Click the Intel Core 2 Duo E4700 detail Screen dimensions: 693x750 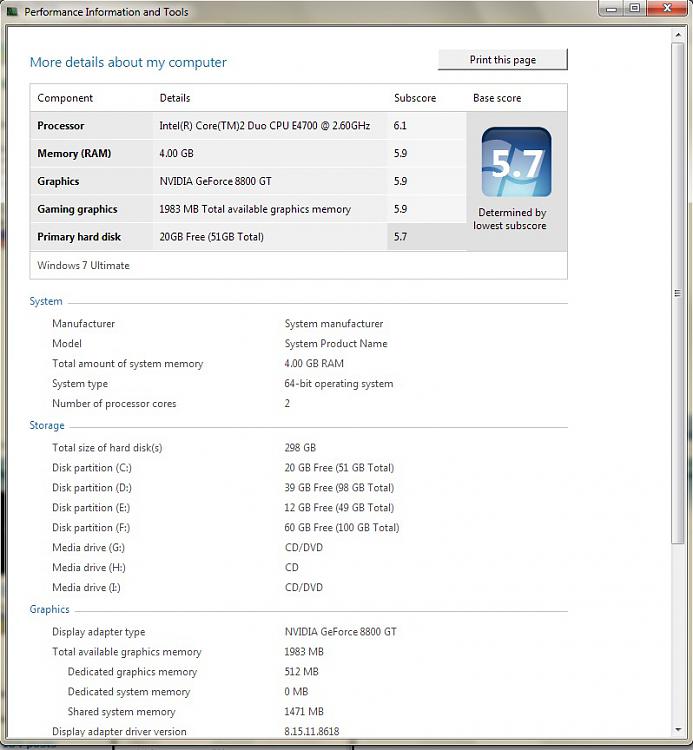[x=264, y=126]
